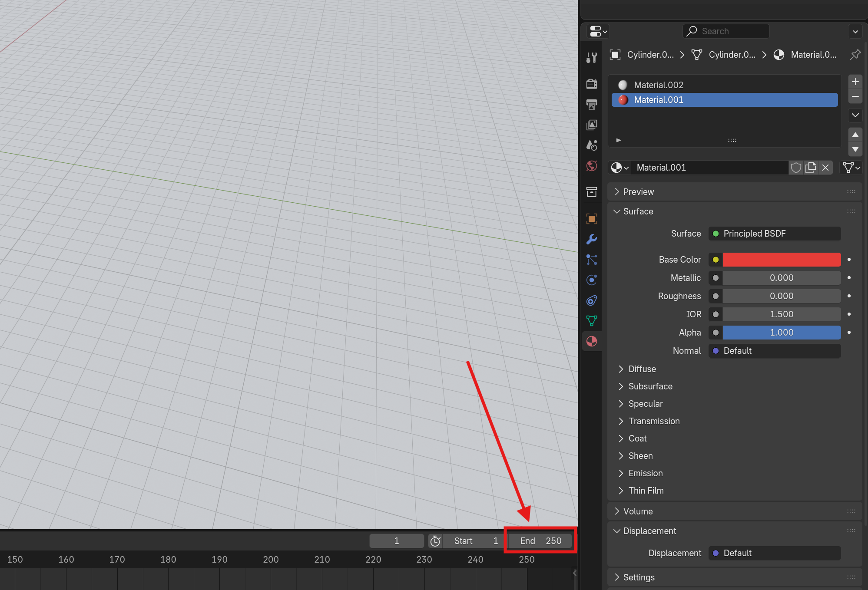Open the Material properties tab
The image size is (868, 590).
592,342
